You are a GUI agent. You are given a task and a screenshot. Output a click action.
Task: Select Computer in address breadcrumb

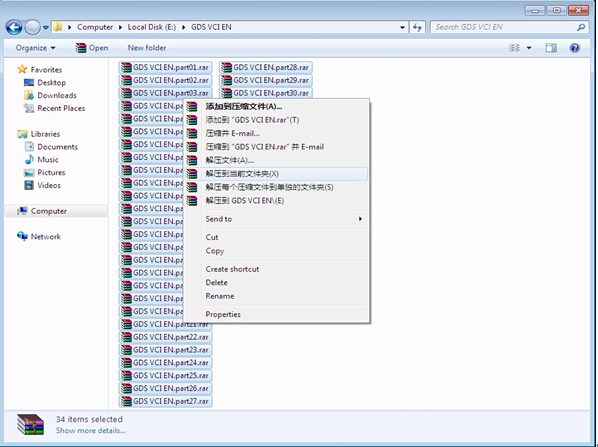95,27
